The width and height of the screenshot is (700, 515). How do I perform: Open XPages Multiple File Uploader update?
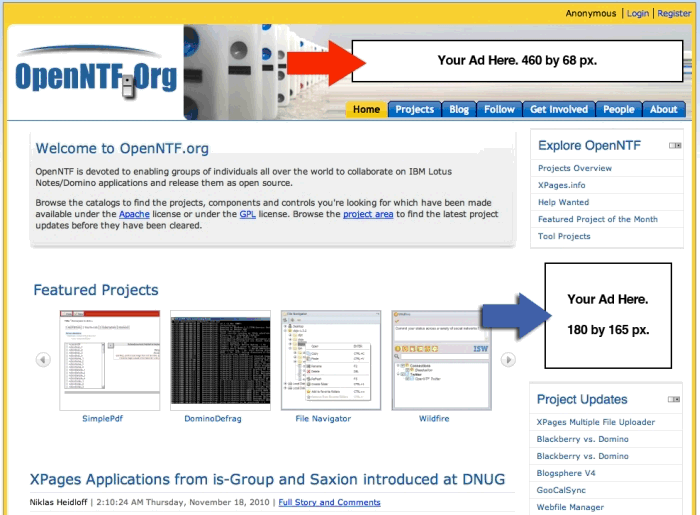[596, 422]
